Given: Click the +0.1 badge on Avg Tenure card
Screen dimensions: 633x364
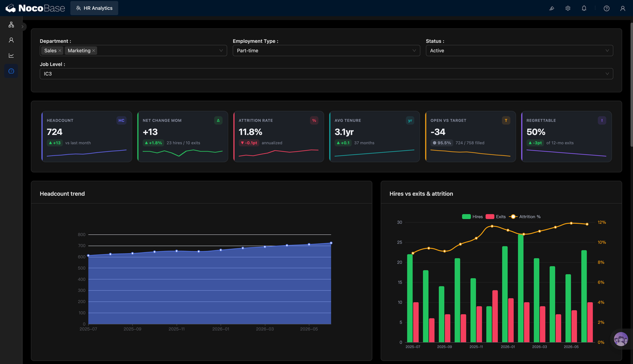Looking at the screenshot, I should [343, 143].
